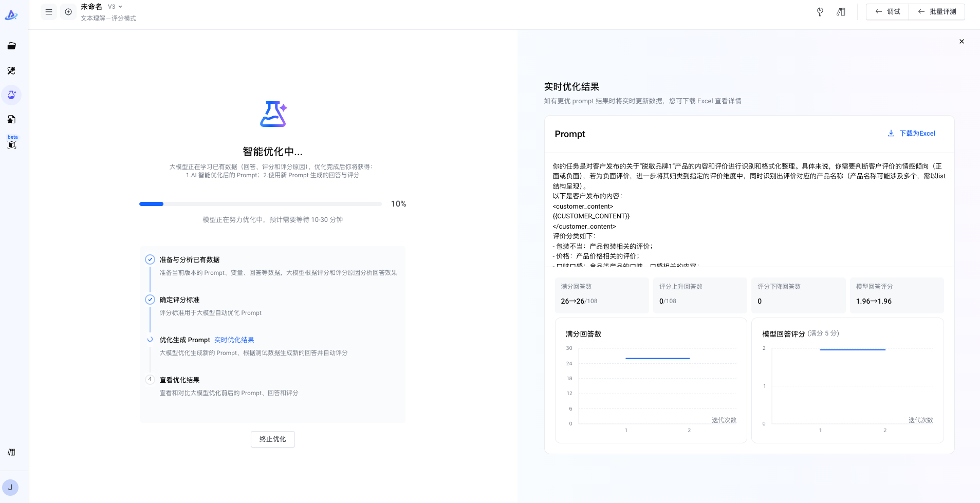
Task: Go back to 调试
Action: coord(887,12)
